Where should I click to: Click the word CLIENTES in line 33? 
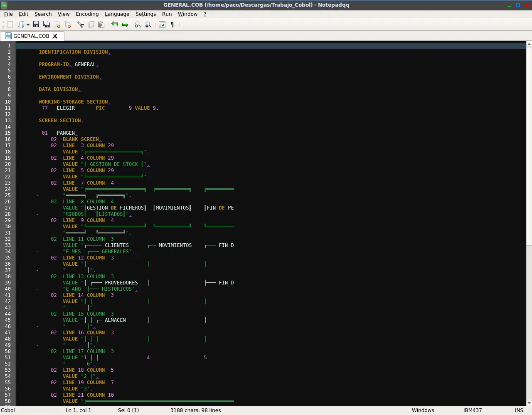click(x=117, y=245)
